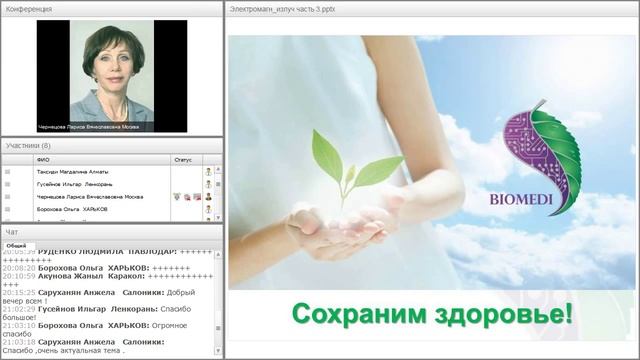Click presenter name caption under video

(89, 127)
